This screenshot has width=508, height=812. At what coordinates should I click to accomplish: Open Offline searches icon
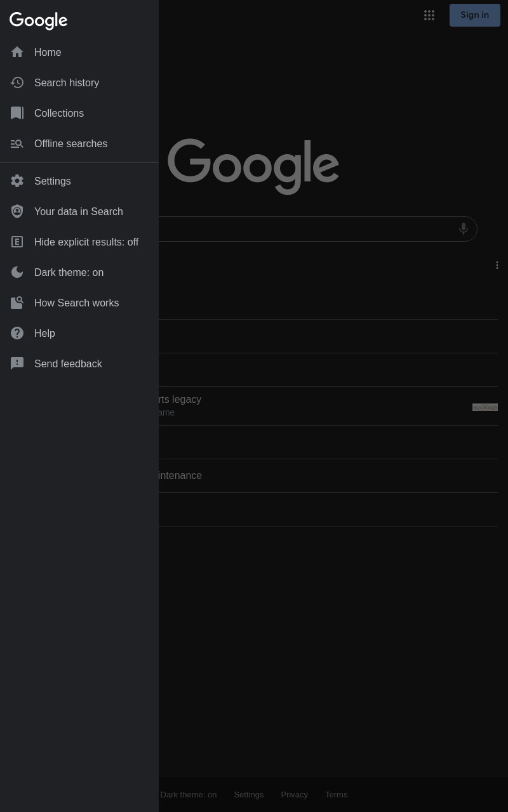tap(17, 143)
